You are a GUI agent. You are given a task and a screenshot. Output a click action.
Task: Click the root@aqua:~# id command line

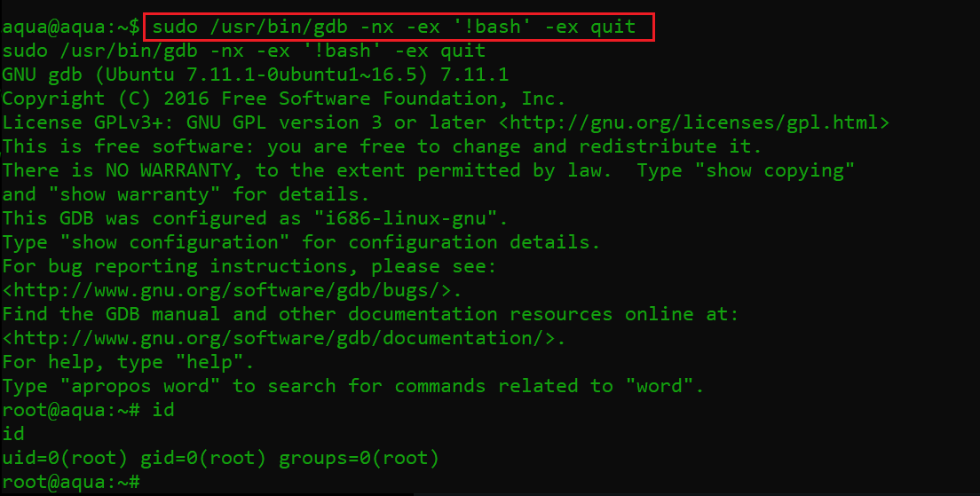(88, 410)
